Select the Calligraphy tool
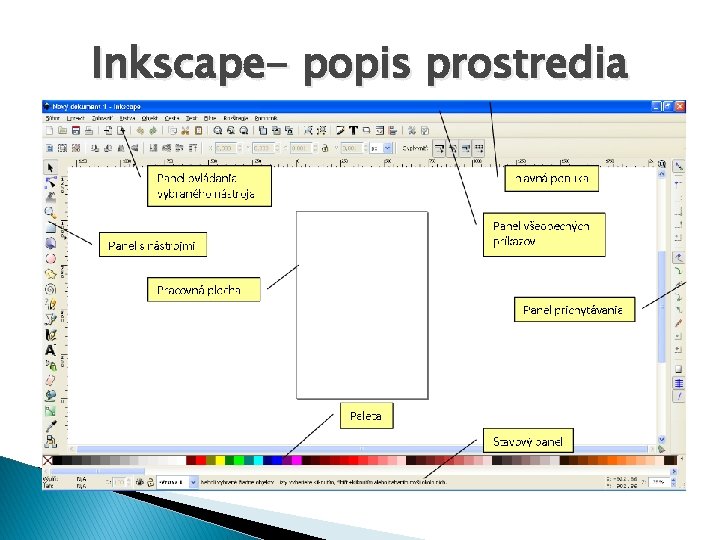This screenshot has width=720, height=540. click(x=51, y=335)
